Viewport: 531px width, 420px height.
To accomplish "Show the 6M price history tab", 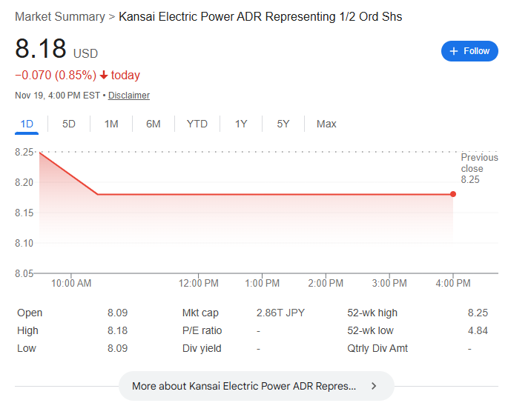I will tap(154, 124).
